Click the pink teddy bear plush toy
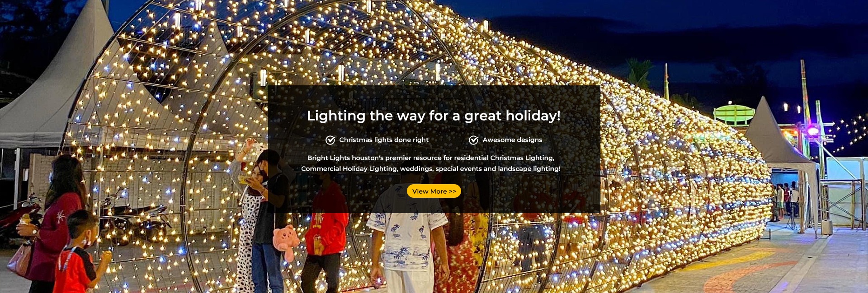 (285, 242)
